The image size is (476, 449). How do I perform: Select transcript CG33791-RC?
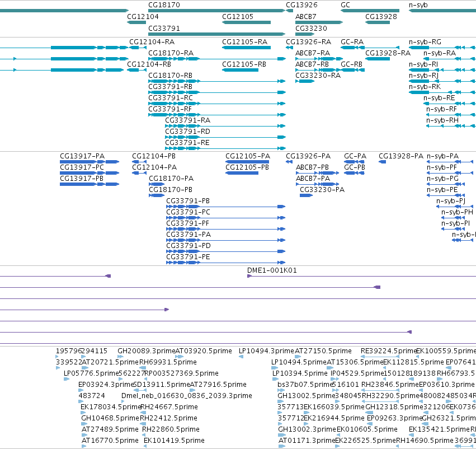click(217, 104)
